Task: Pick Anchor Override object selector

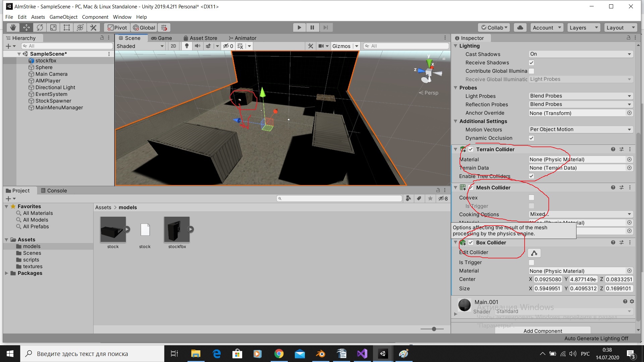Action: tap(629, 113)
